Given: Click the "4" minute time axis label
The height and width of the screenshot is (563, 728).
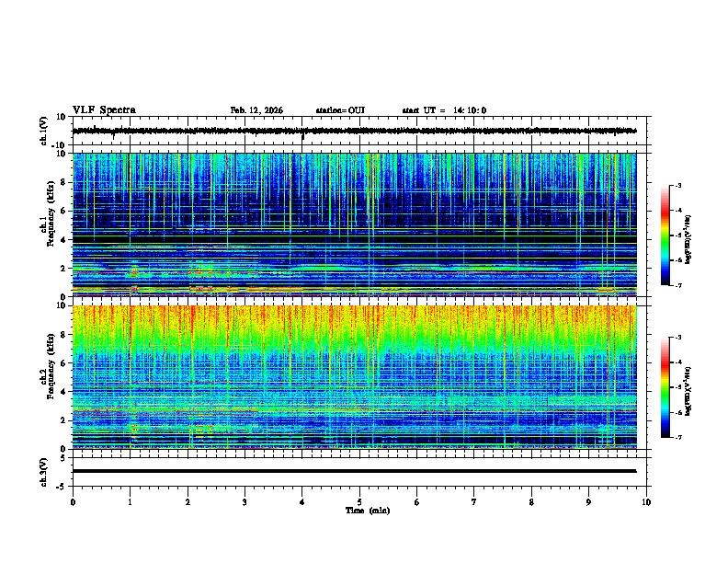Looking at the screenshot, I should tap(302, 502).
